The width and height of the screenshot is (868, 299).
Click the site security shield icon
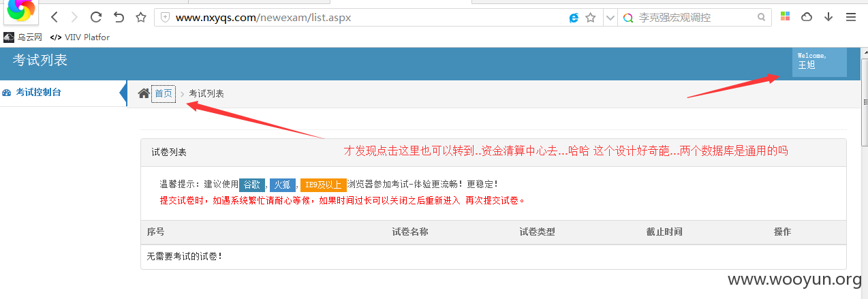(x=165, y=18)
